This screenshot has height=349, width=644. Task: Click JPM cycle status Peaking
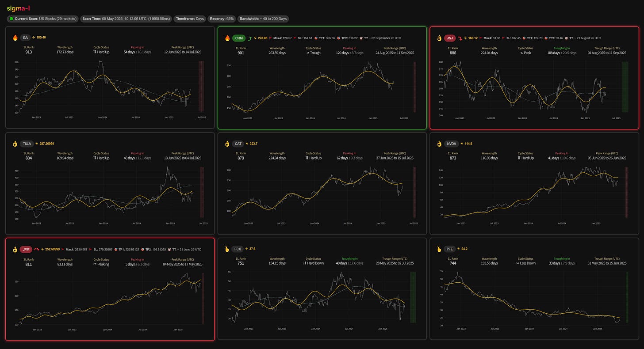[101, 263]
